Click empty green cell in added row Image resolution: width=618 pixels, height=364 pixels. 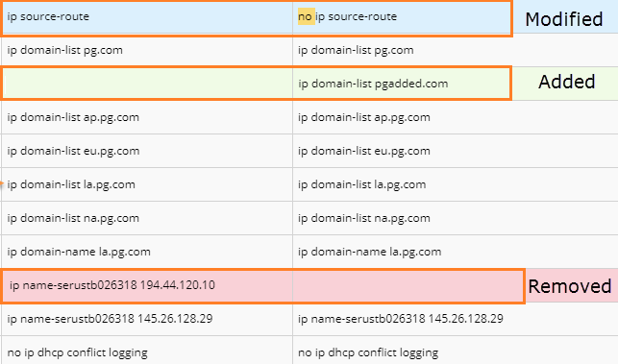147,84
